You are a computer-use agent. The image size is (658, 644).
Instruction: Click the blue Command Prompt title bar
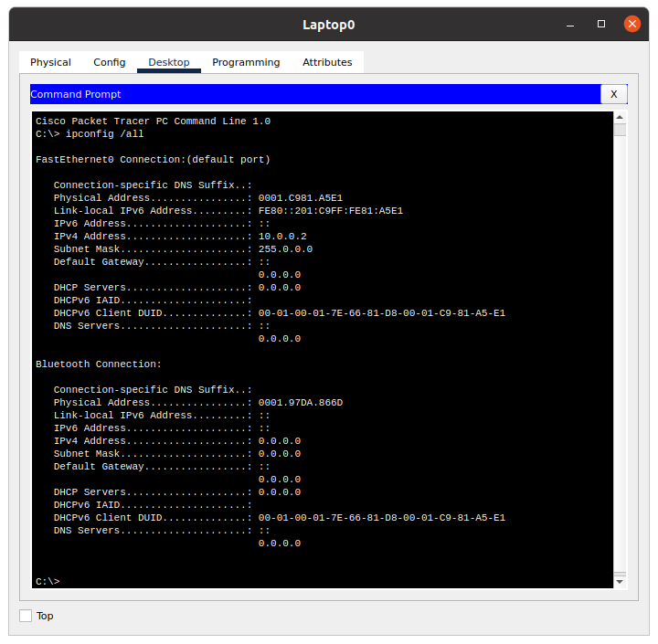click(x=311, y=94)
